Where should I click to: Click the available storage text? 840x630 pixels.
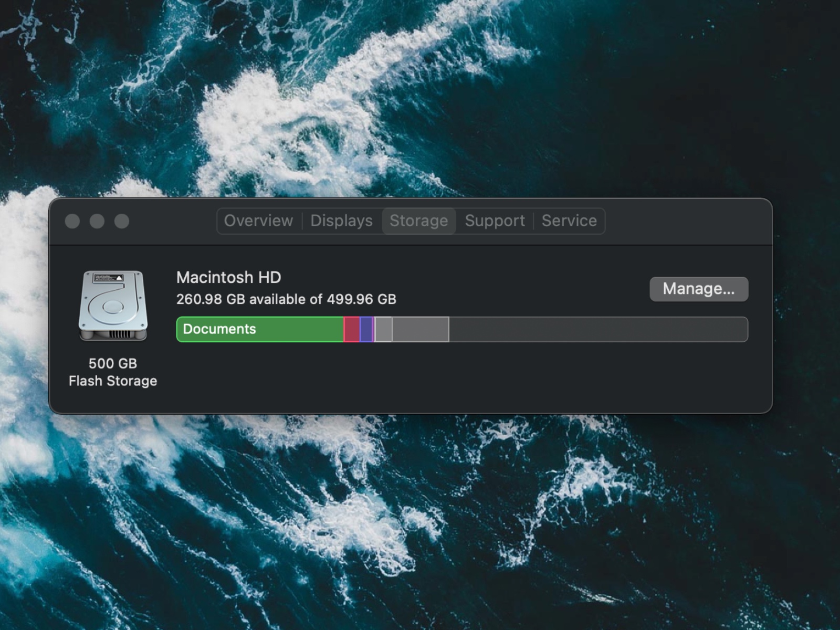[x=287, y=300]
